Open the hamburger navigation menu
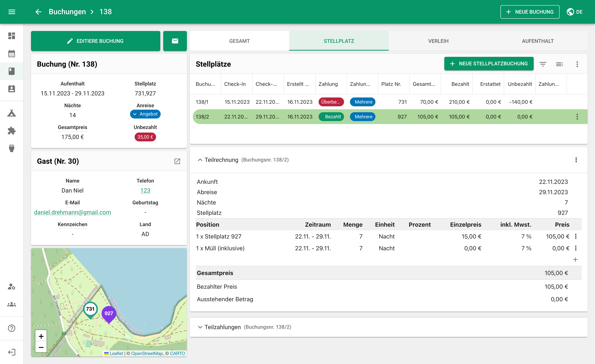This screenshot has width=595, height=364. pyautogui.click(x=12, y=12)
